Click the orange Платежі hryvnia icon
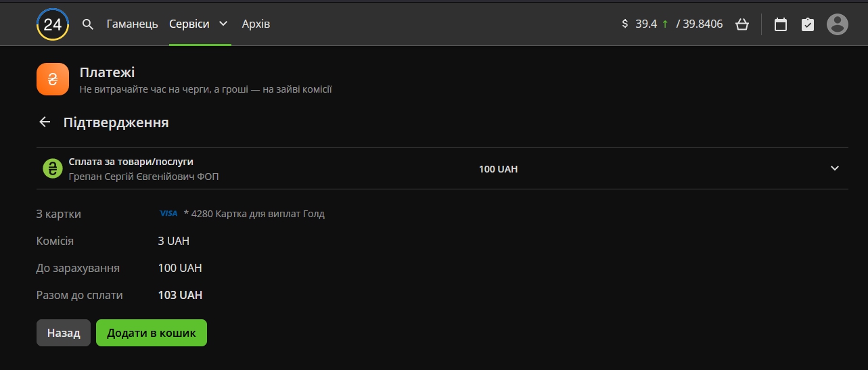Screen dimensions: 868x370 click(x=52, y=79)
